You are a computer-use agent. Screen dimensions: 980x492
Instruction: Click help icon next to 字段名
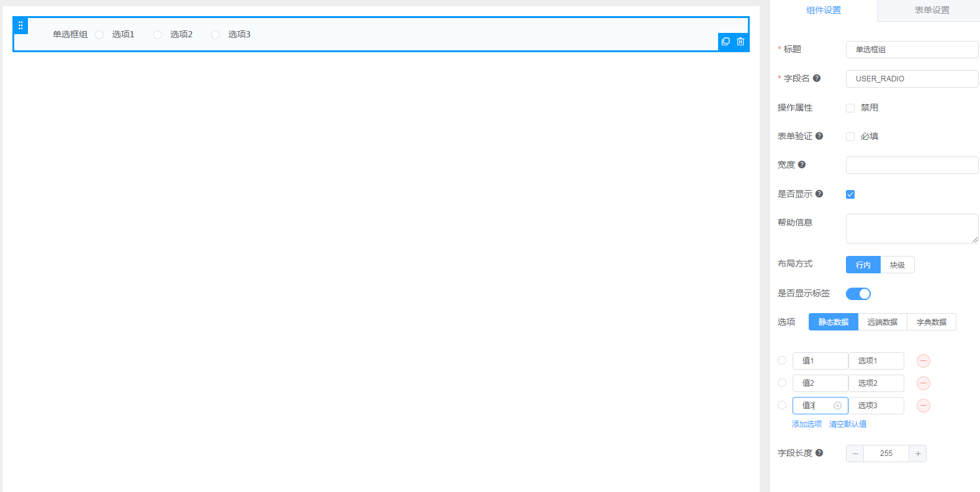817,78
